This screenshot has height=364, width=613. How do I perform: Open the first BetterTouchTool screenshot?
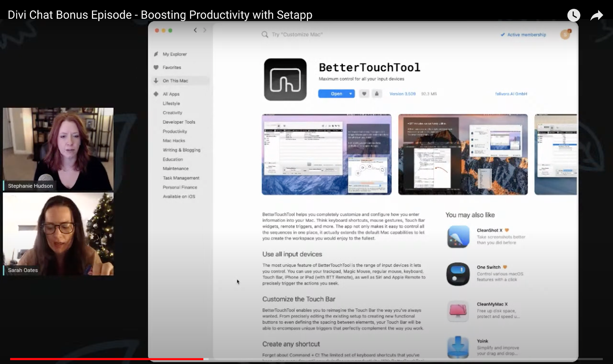[x=326, y=154]
